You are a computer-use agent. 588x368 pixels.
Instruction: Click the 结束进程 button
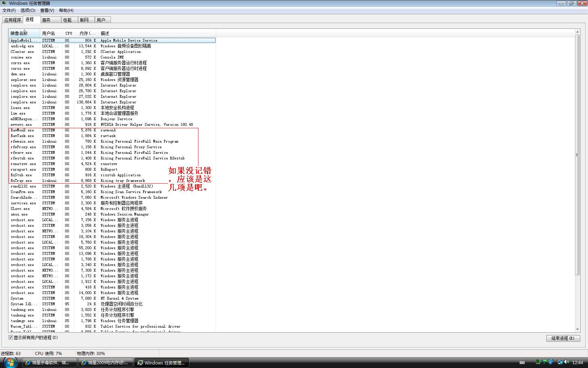563,338
